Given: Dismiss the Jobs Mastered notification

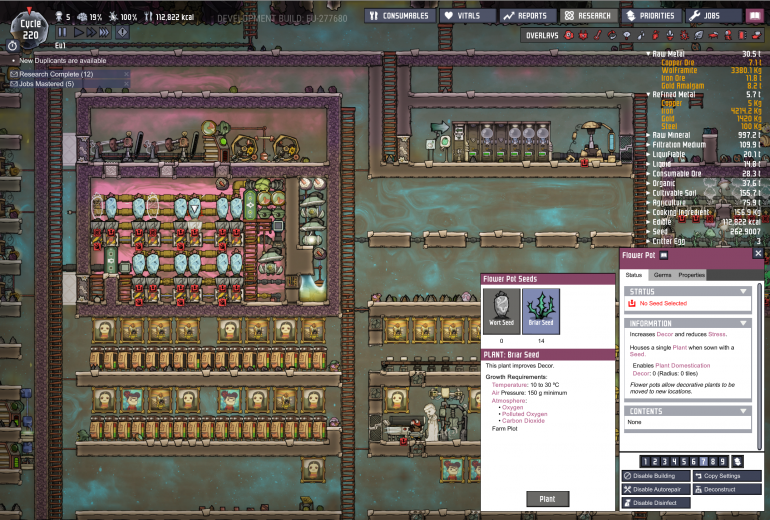Looking at the screenshot, I should pyautogui.click(x=126, y=84).
